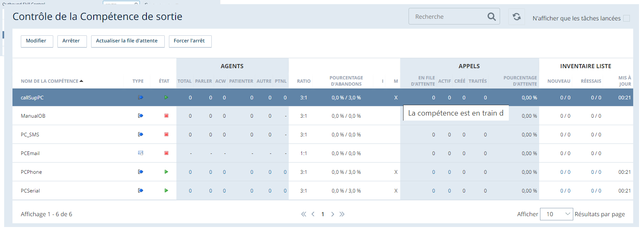This screenshot has height=232, width=644.
Task: Go to the next page of results
Action: pos(332,214)
